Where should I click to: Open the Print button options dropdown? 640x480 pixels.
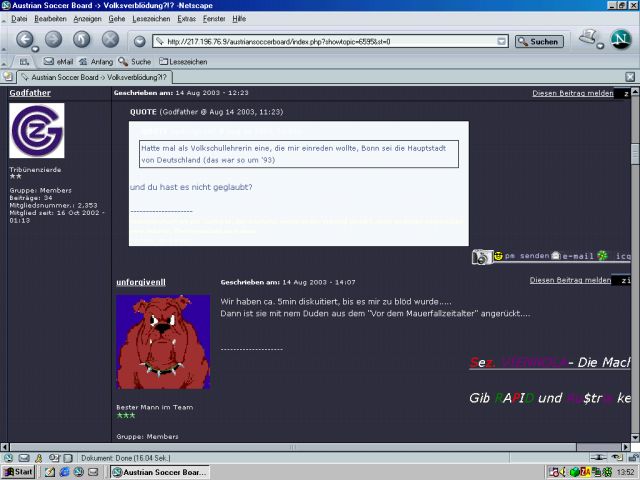[x=600, y=46]
